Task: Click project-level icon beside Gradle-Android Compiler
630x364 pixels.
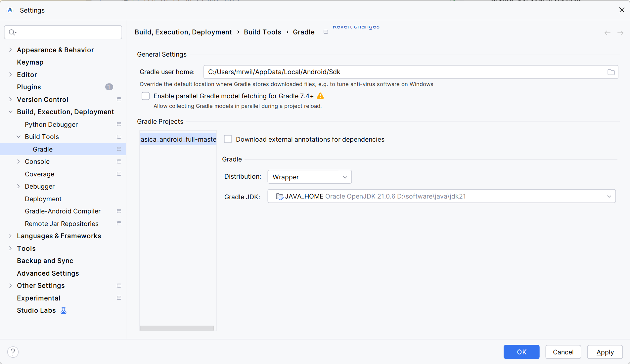Action: [x=119, y=211]
